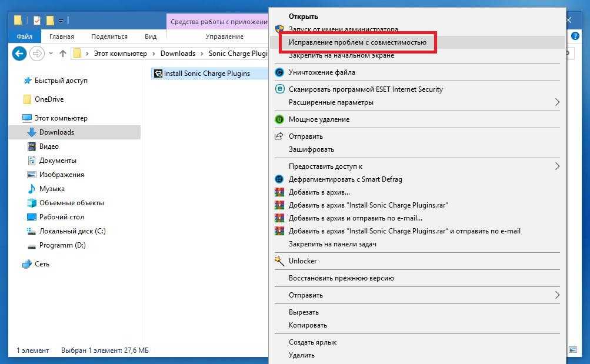Screen dimensions: 590x364
Task: Click the Up directory arrow
Action: click(x=63, y=54)
